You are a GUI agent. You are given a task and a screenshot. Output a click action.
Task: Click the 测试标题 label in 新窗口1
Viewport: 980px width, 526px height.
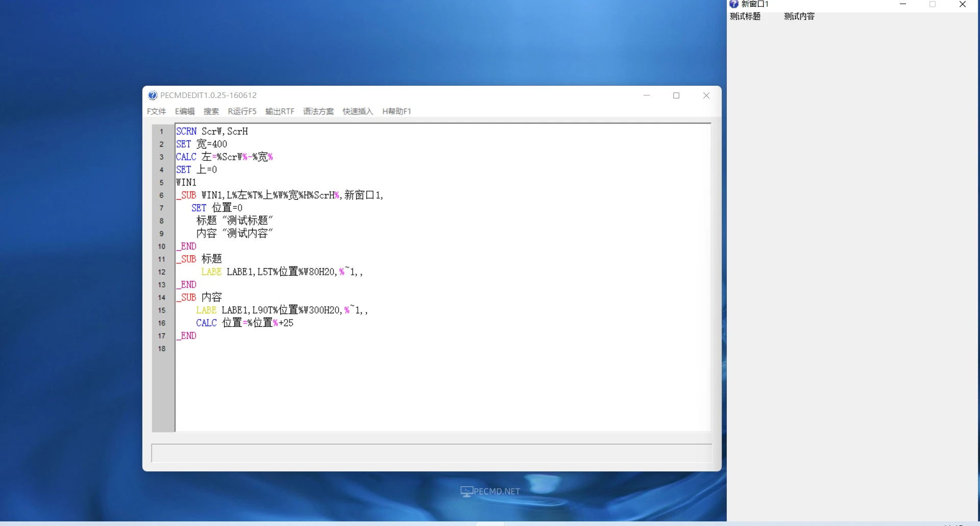(x=745, y=16)
